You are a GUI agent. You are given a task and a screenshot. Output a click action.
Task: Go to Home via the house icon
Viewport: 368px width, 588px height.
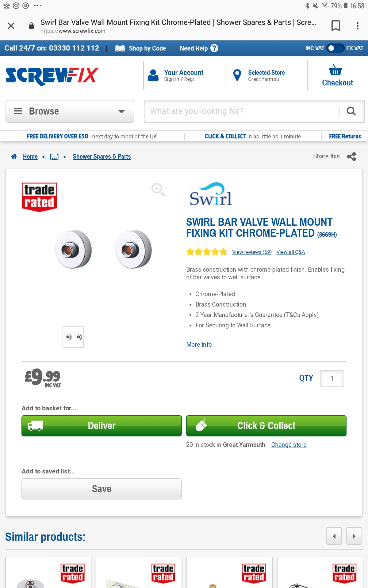[x=14, y=156]
